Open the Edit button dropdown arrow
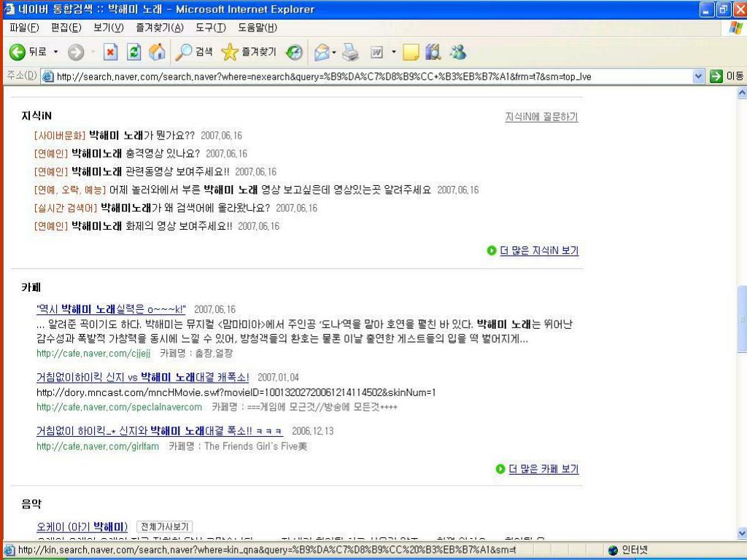The image size is (747, 560). click(393, 52)
